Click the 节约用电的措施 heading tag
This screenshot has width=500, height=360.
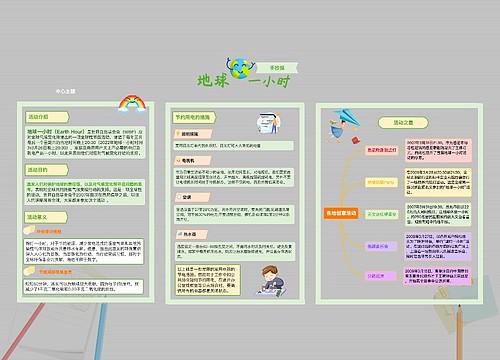(194, 117)
